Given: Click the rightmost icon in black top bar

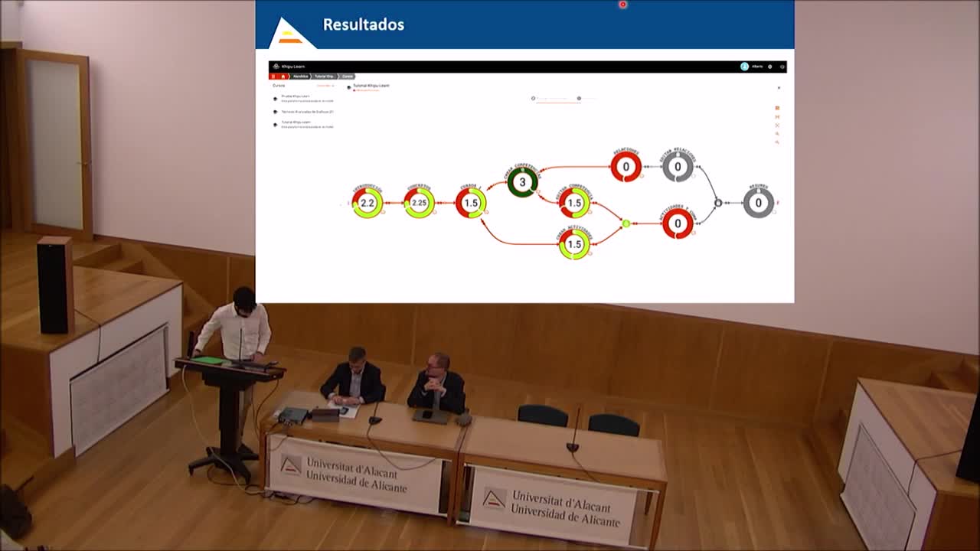Looking at the screenshot, I should [x=782, y=67].
